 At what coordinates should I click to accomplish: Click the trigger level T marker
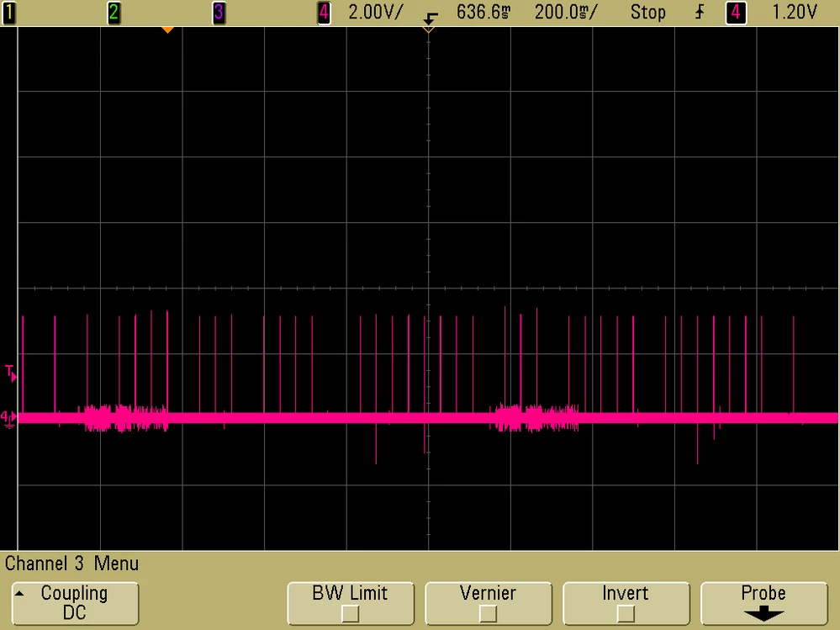[x=10, y=373]
